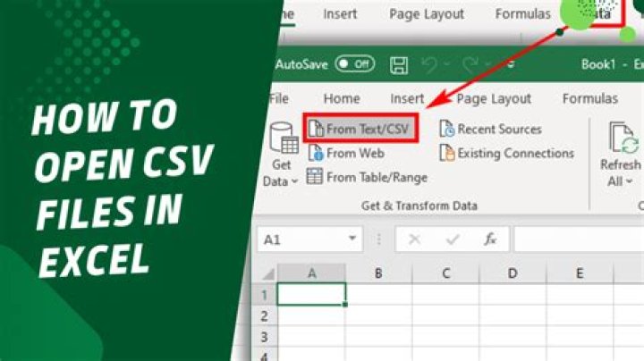Click the Cancel X icon in formula bar
The image size is (644, 361).
[x=414, y=239]
